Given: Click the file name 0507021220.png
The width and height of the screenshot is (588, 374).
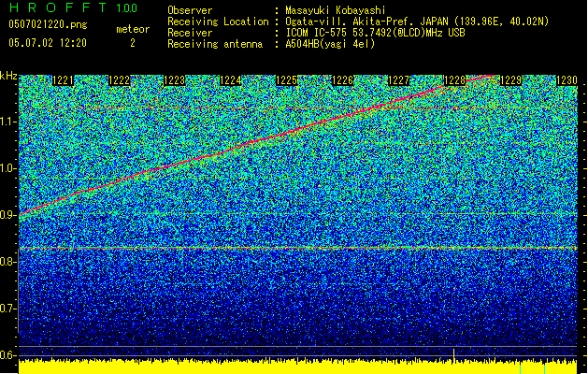Looking at the screenshot, I should 48,25.
